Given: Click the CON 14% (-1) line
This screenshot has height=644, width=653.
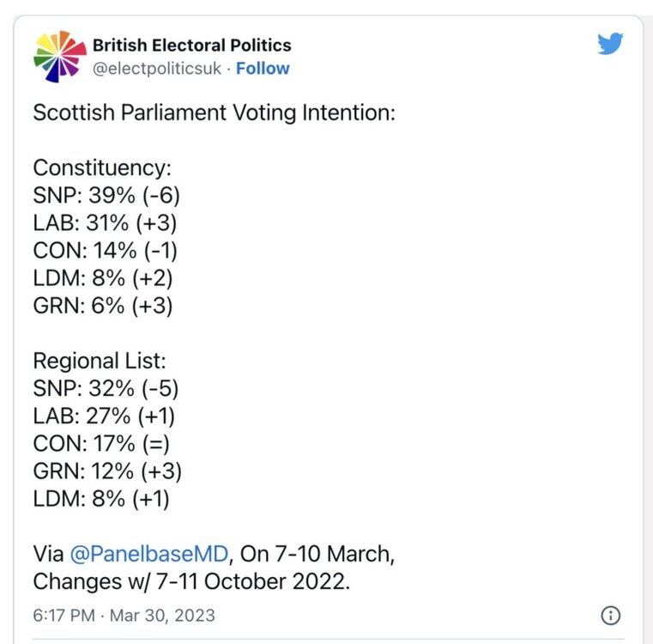Looking at the screenshot, I should pyautogui.click(x=106, y=251).
